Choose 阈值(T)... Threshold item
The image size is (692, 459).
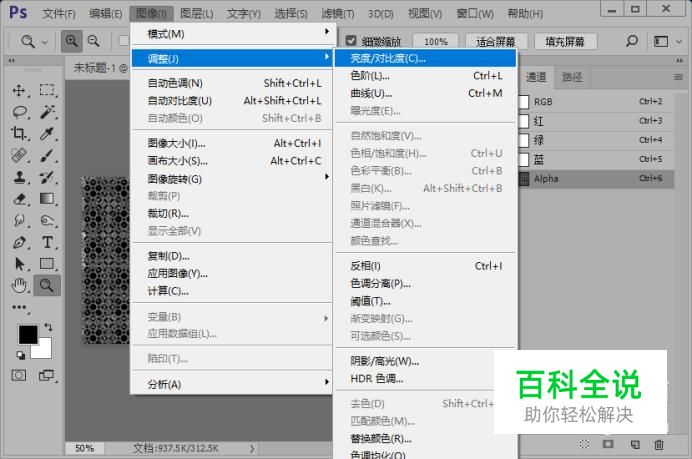(x=425, y=301)
